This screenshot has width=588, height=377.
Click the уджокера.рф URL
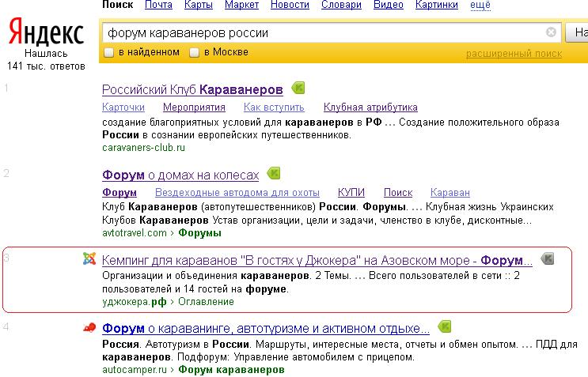pos(135,302)
